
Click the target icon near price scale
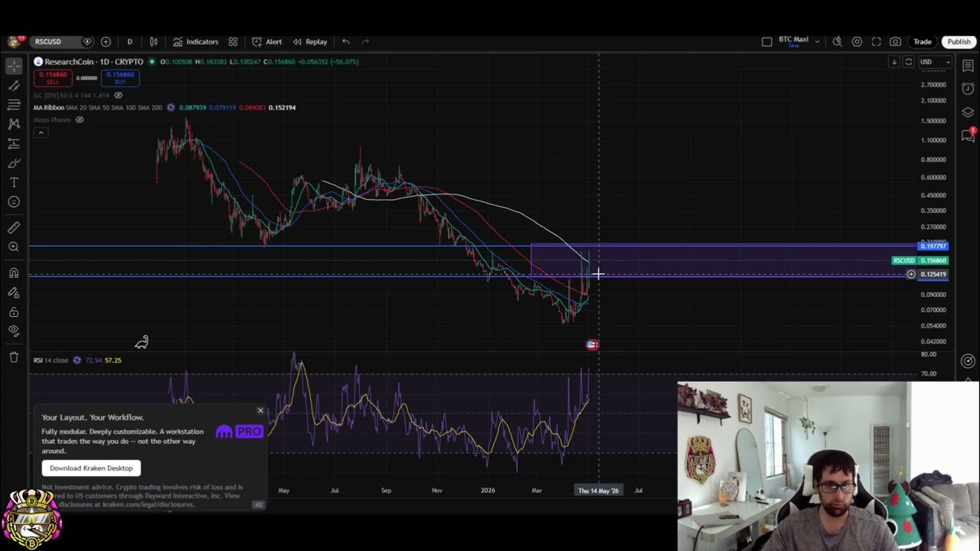[968, 360]
